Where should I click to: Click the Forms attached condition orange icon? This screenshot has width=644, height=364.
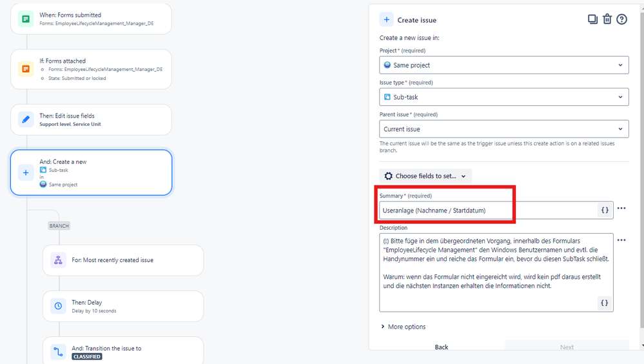pos(26,68)
